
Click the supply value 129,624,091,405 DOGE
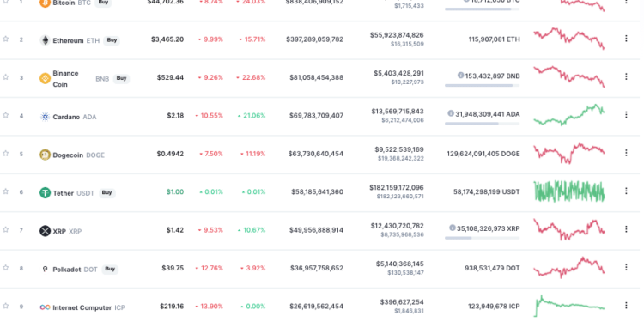coord(483,154)
